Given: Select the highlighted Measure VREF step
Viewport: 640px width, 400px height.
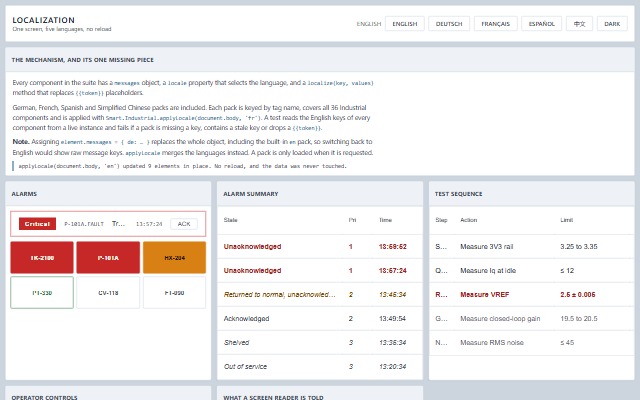Looking at the screenshot, I should point(532,294).
